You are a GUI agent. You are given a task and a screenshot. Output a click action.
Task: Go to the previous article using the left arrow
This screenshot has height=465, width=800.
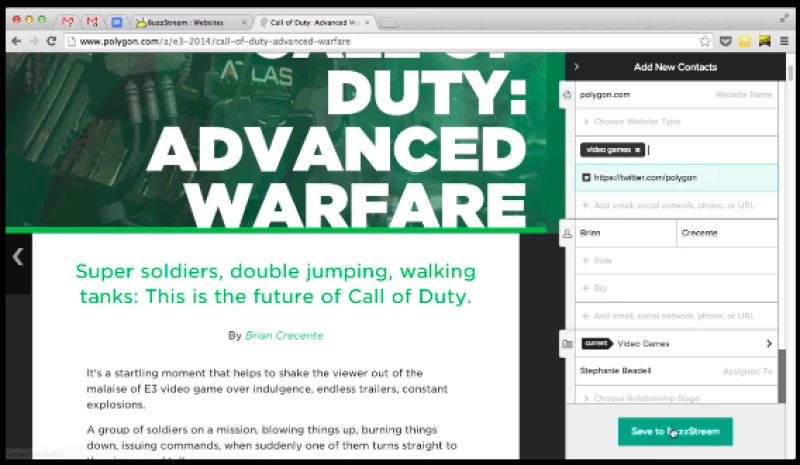click(x=17, y=256)
